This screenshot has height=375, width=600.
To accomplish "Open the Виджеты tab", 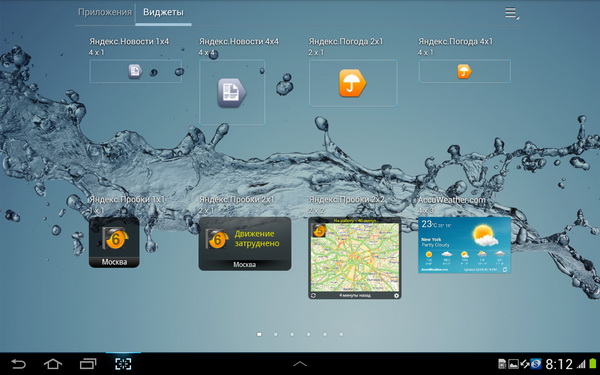I will (x=163, y=12).
